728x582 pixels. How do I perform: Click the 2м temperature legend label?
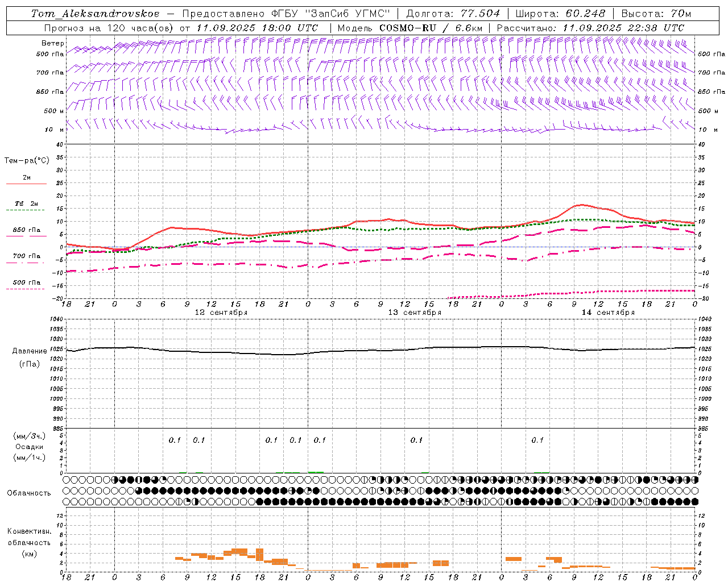(x=27, y=177)
